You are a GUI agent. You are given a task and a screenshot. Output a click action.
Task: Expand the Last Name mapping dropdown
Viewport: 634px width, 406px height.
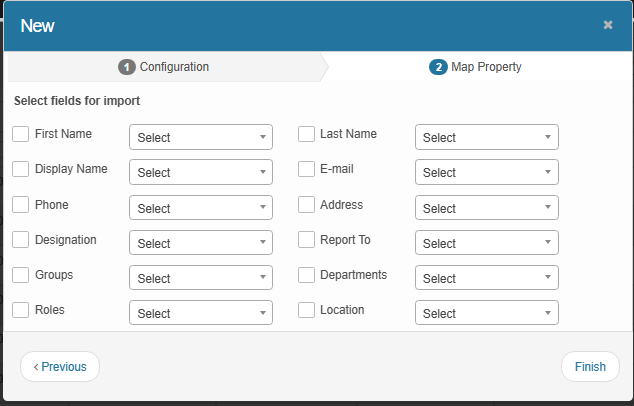pyautogui.click(x=486, y=137)
